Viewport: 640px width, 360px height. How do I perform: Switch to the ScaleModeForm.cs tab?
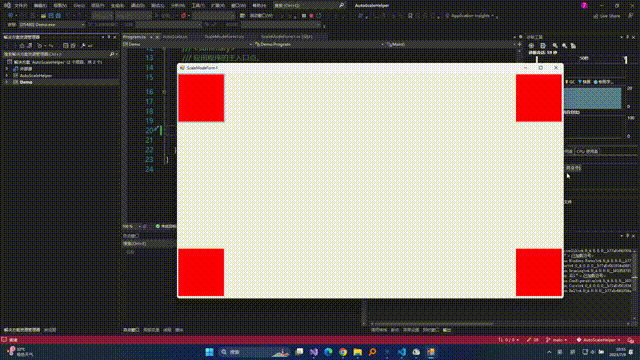click(x=224, y=37)
